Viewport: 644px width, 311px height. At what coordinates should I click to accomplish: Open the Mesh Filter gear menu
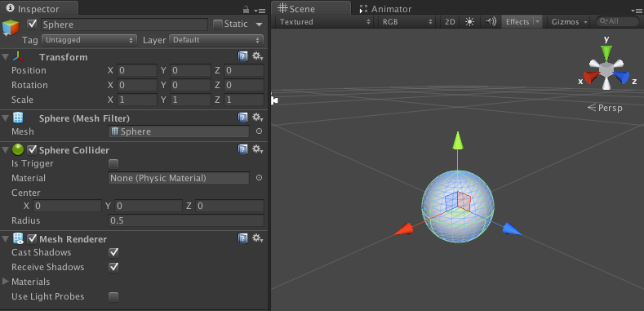(257, 118)
